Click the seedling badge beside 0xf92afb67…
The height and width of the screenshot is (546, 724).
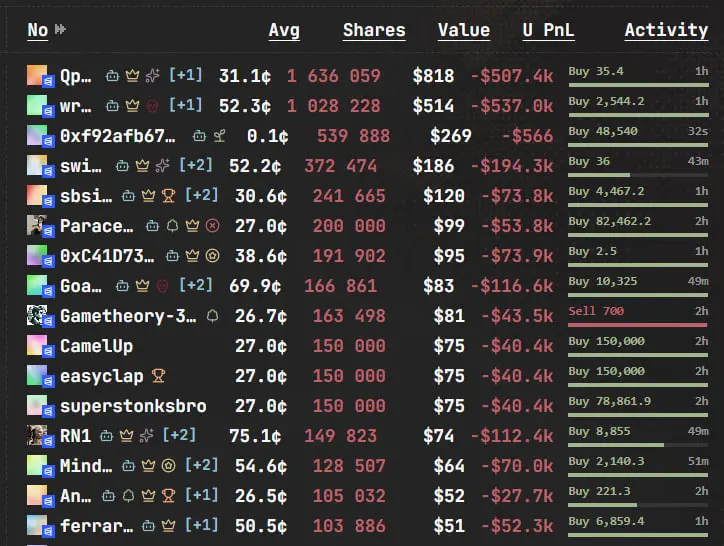point(219,136)
